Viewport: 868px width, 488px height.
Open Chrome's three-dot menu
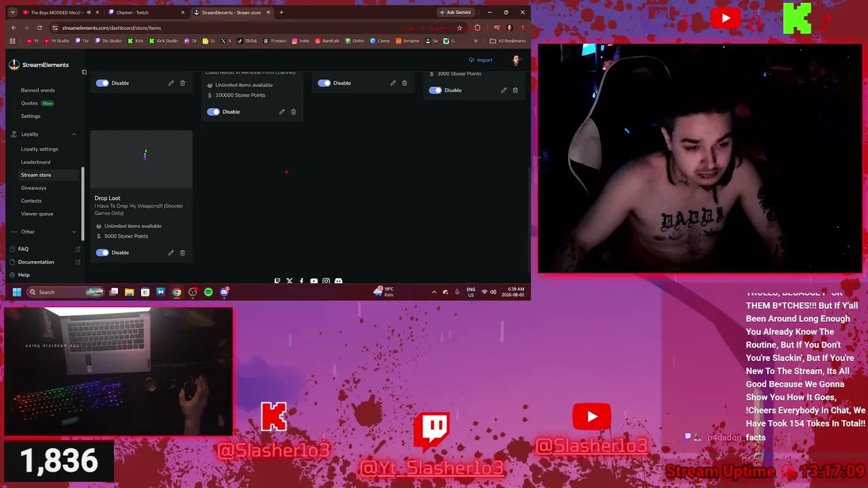[522, 28]
